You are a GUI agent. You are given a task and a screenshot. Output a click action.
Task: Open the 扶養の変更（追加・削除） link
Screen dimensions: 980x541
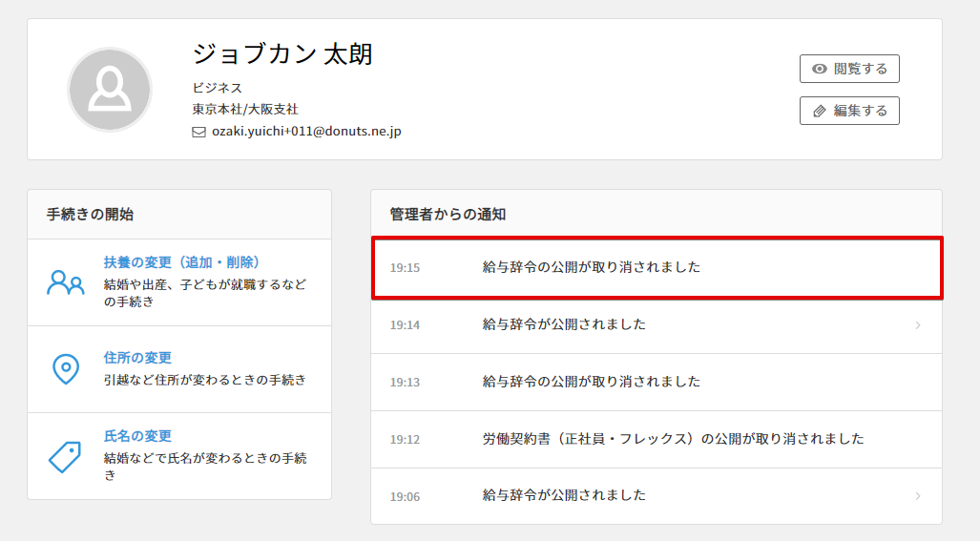coord(182,262)
